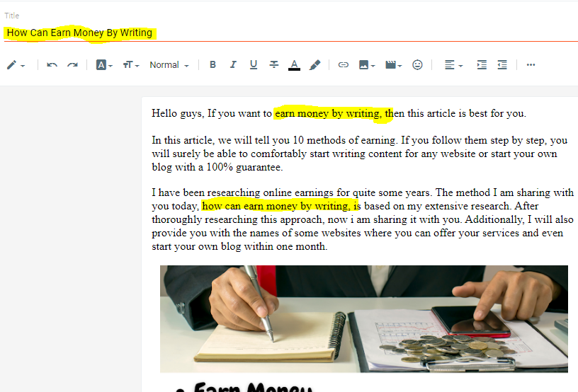The height and width of the screenshot is (392, 578).
Task: Click the insert emoji smiley icon
Action: click(417, 65)
